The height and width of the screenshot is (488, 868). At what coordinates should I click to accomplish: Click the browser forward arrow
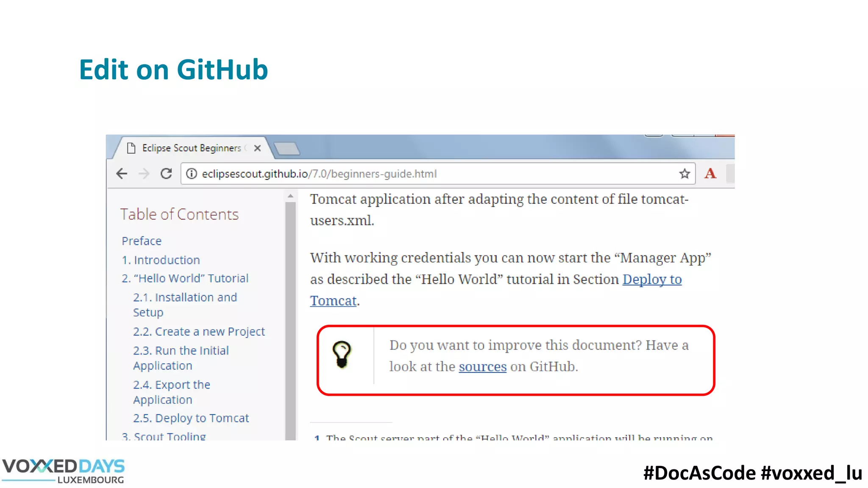point(144,174)
